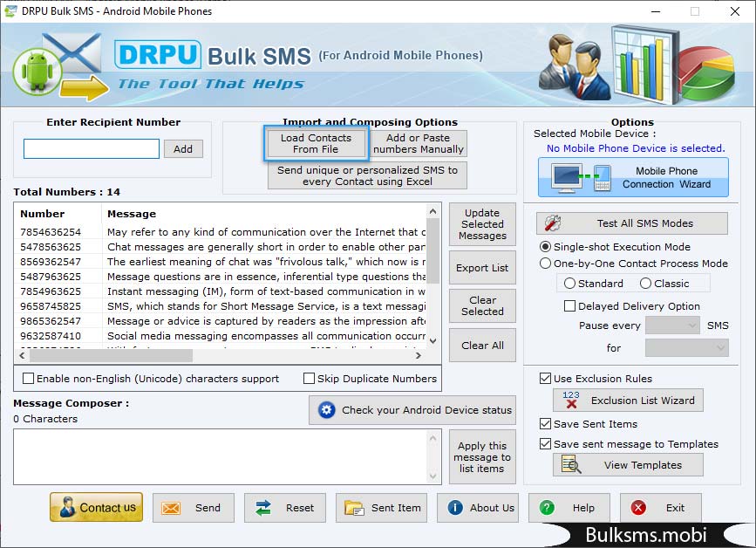This screenshot has height=548, width=756.
Task: Click Add or Paste numbers Manually
Action: pos(418,143)
